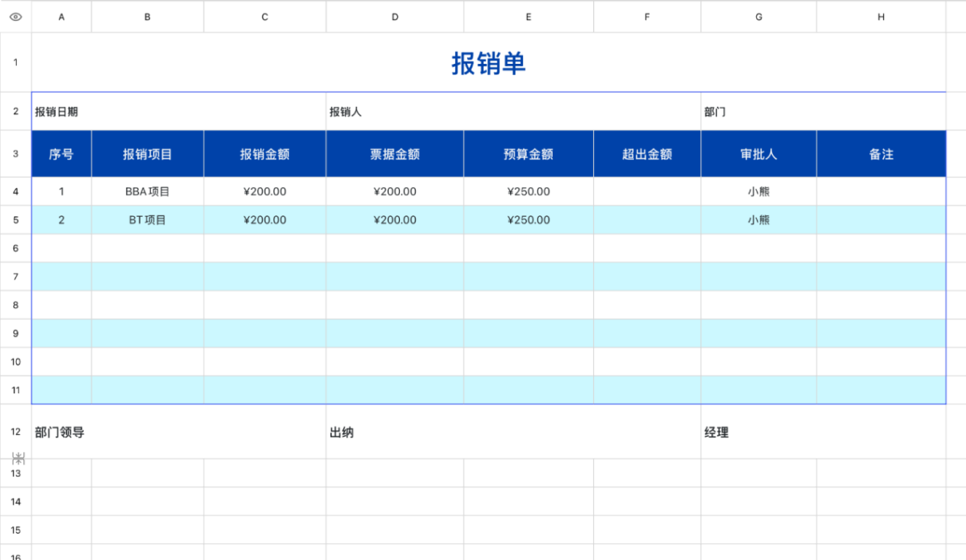Click the eye icon in the sheet corner

(15, 16)
